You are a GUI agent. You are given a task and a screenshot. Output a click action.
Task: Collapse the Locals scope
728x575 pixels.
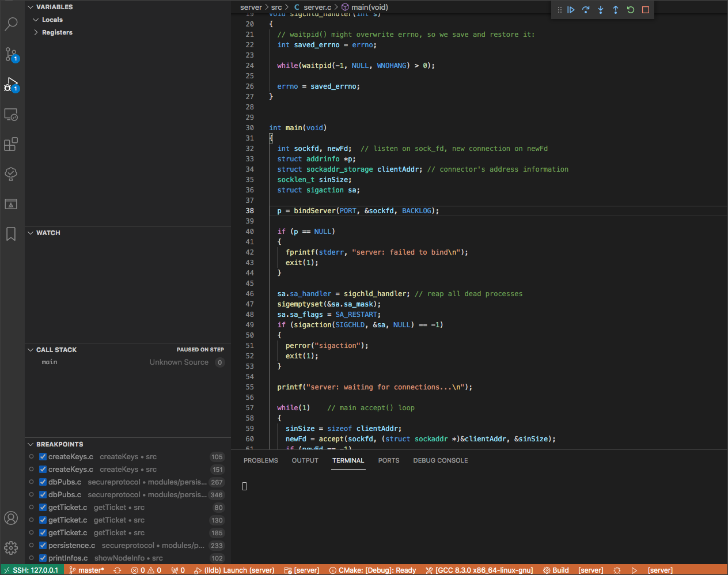[36, 20]
